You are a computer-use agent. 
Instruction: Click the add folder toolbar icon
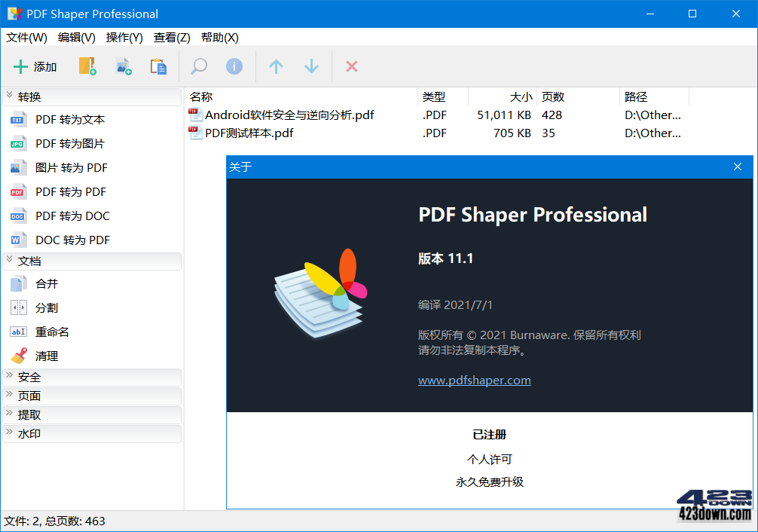click(87, 66)
